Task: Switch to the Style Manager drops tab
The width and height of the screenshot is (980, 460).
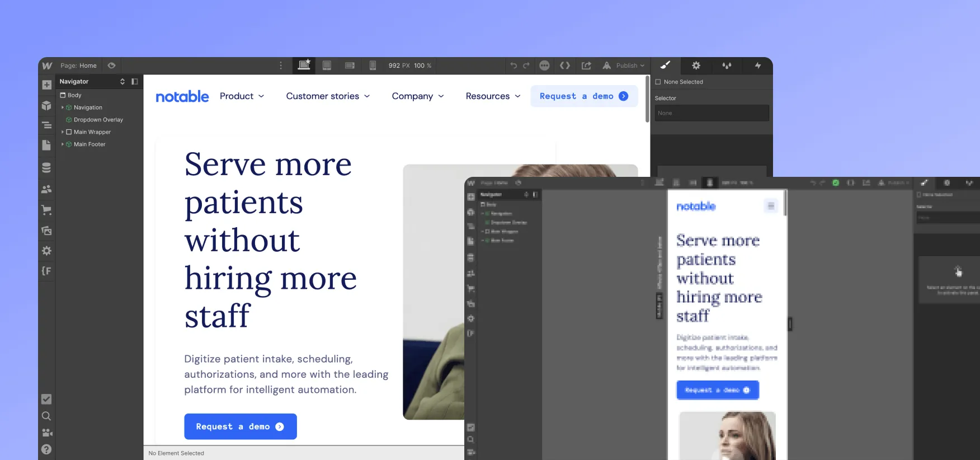Action: coord(727,65)
